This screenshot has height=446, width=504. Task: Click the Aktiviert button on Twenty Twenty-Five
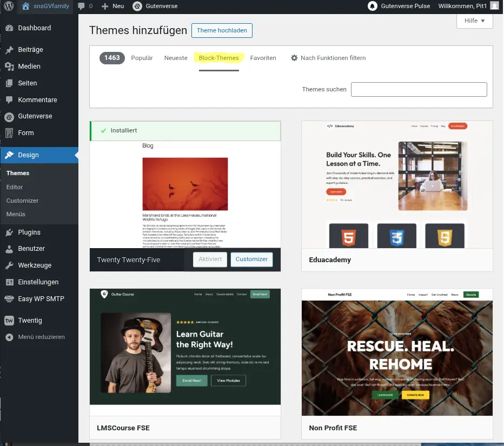click(x=210, y=259)
